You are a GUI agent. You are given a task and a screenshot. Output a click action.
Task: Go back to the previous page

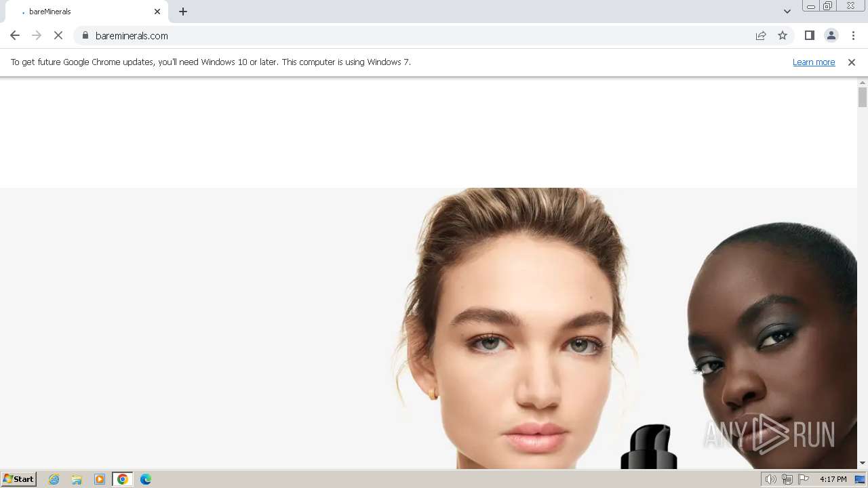15,36
